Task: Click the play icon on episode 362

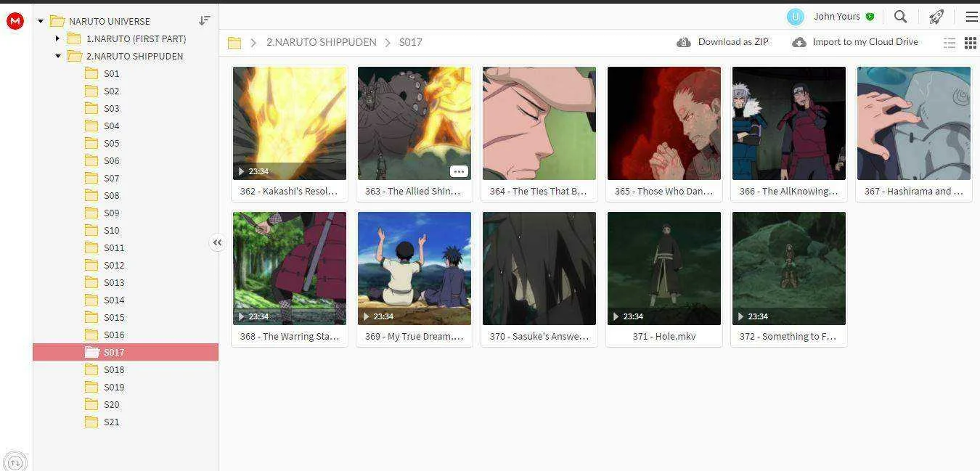Action: (241, 172)
